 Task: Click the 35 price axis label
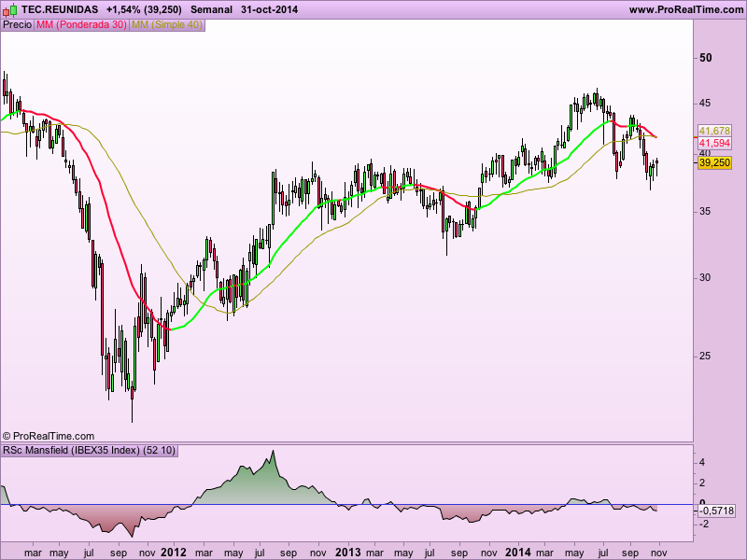tap(706, 212)
